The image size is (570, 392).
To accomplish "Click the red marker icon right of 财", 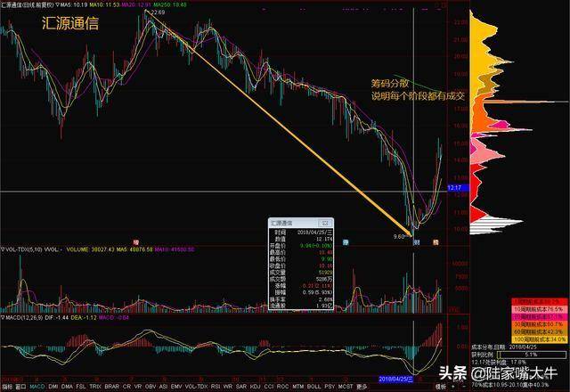I will click(x=436, y=242).
